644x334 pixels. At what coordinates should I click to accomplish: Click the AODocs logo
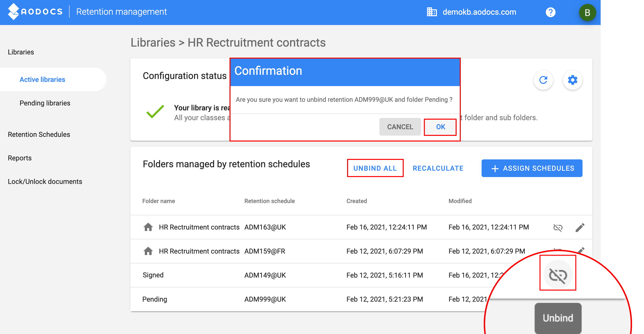point(35,12)
